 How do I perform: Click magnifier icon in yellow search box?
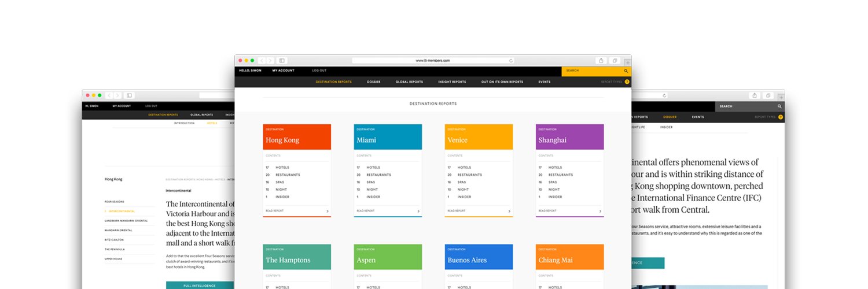point(626,71)
